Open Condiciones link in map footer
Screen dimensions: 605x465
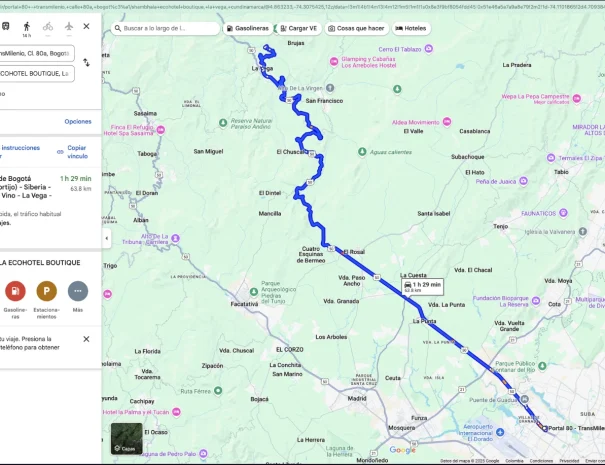point(541,461)
